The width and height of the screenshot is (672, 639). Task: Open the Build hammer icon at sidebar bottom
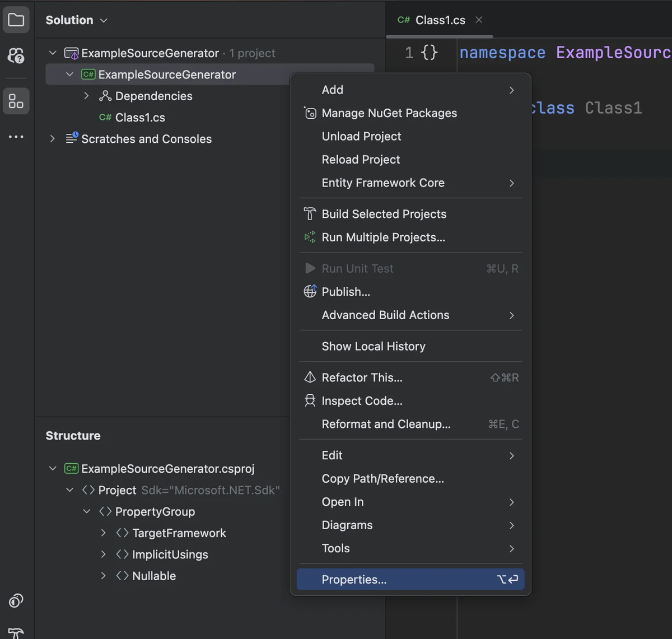[x=16, y=633]
